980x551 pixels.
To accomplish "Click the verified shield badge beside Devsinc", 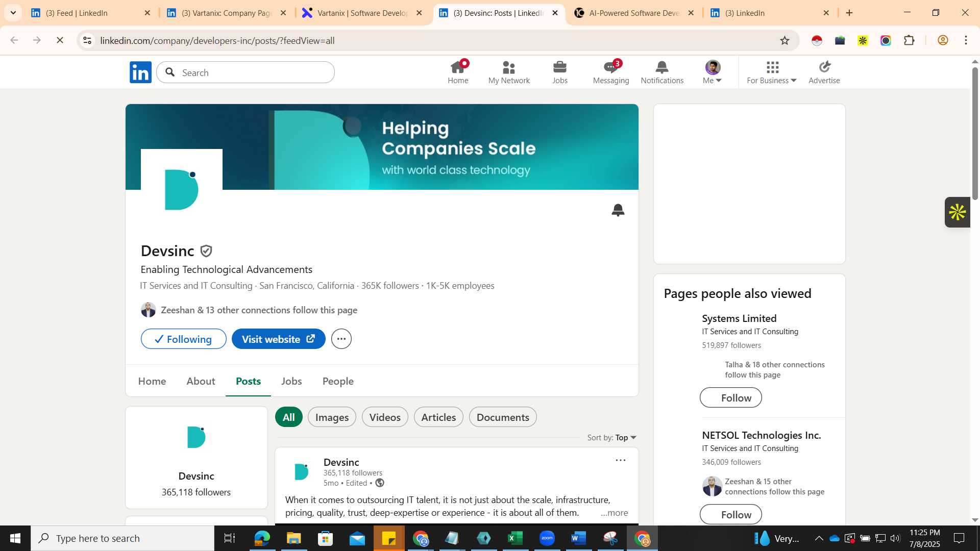I will [x=206, y=251].
